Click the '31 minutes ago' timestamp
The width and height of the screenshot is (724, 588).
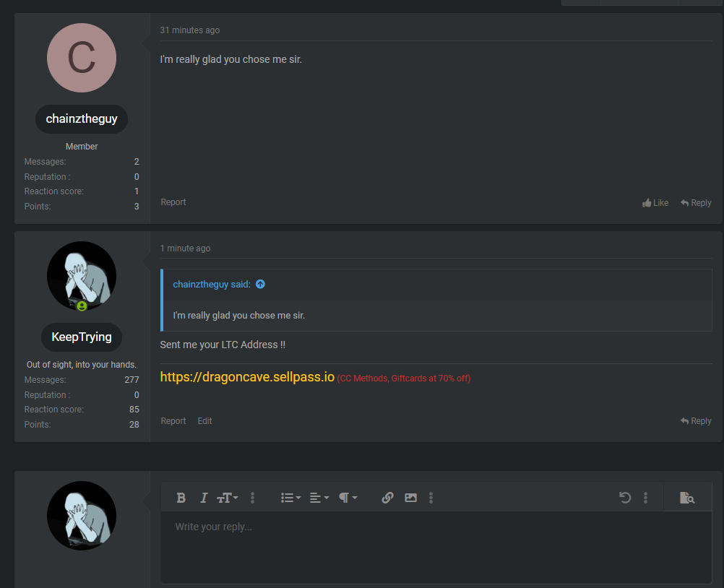click(190, 30)
